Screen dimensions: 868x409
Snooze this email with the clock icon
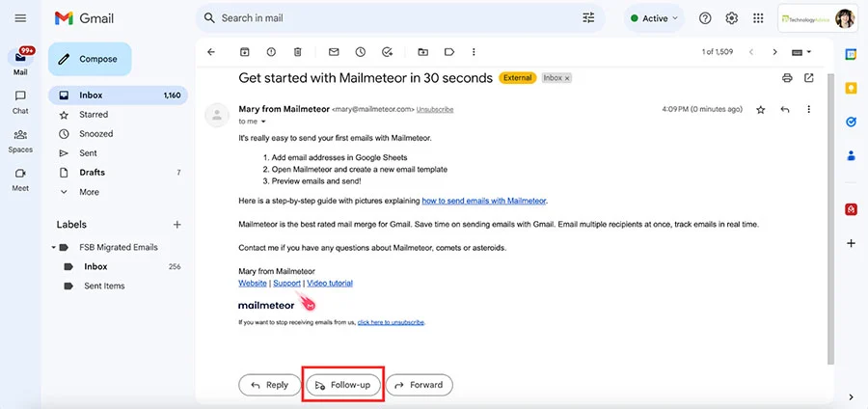[361, 52]
